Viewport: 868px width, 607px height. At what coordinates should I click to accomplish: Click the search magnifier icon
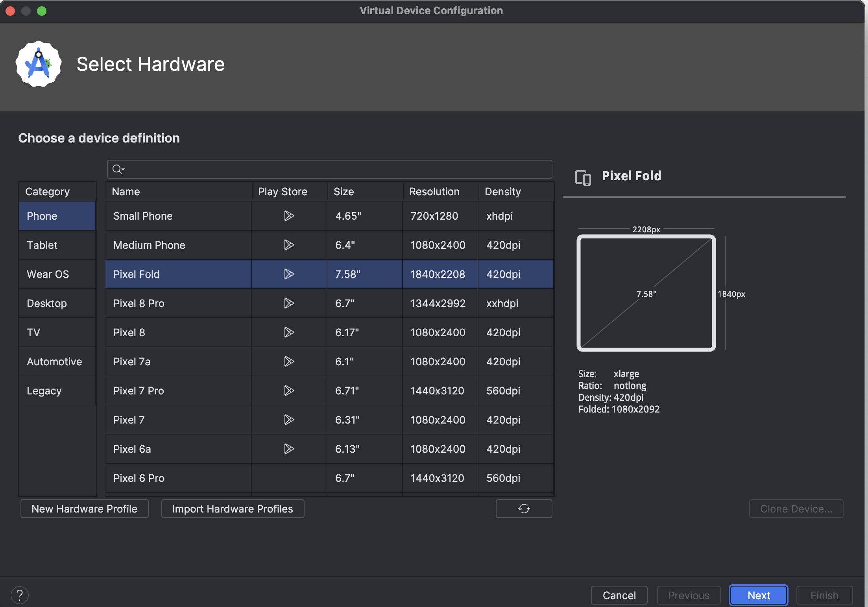118,169
